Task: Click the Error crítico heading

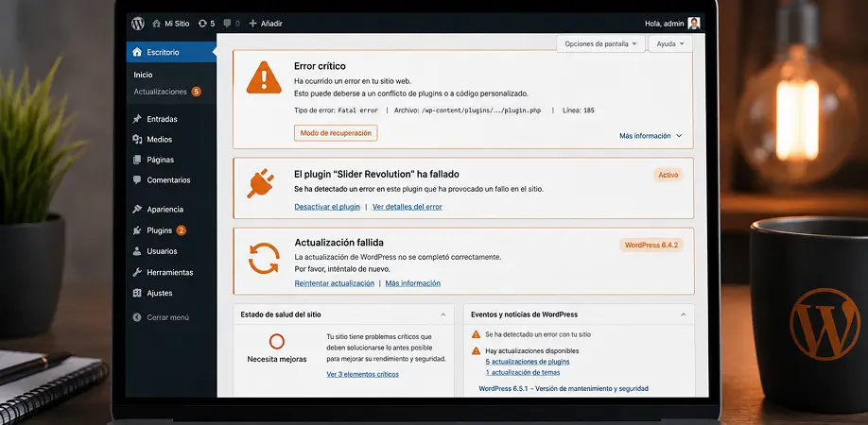Action: tap(320, 66)
